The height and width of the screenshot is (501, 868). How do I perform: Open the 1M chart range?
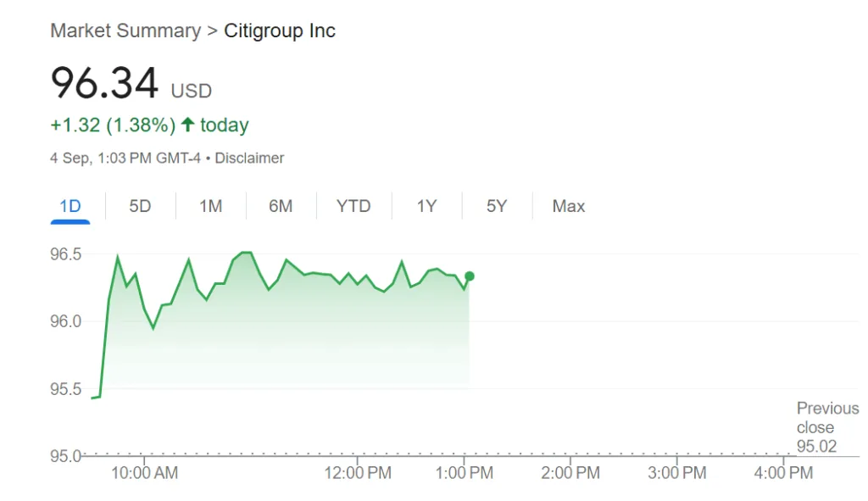pyautogui.click(x=210, y=206)
